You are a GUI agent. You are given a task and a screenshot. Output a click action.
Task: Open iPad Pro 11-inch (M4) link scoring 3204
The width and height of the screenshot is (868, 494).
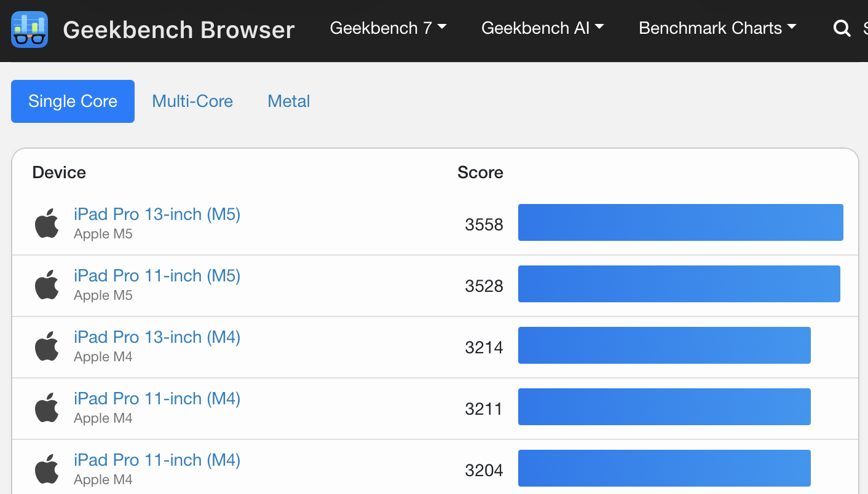(157, 460)
